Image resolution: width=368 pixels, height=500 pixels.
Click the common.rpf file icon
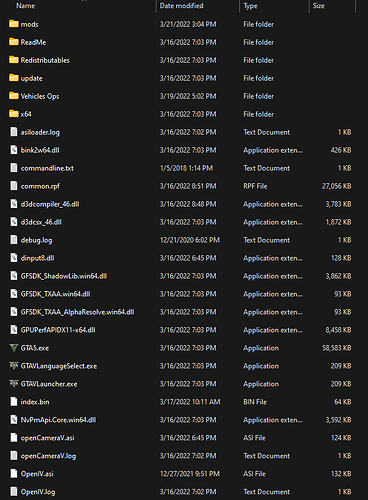click(14, 186)
